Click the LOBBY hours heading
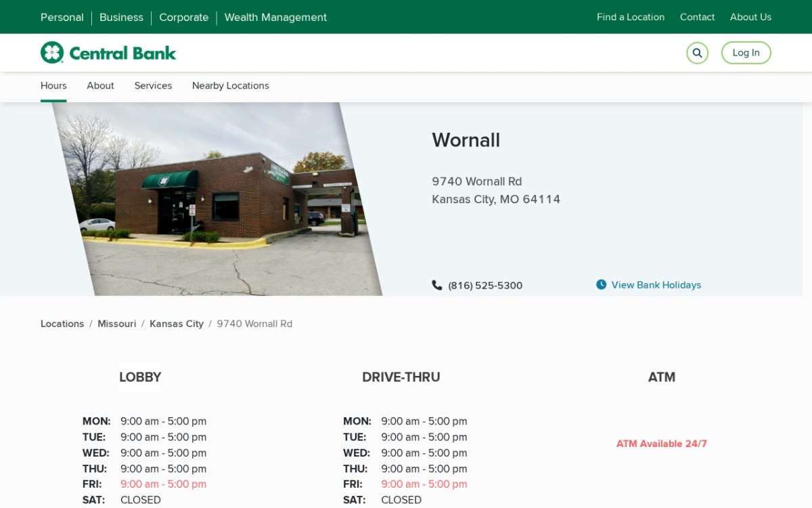 [x=140, y=377]
